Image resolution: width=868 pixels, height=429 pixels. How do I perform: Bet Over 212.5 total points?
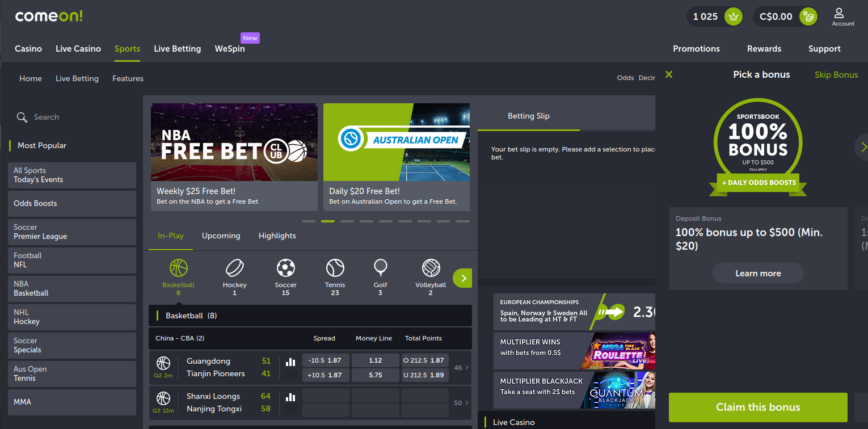tap(424, 360)
